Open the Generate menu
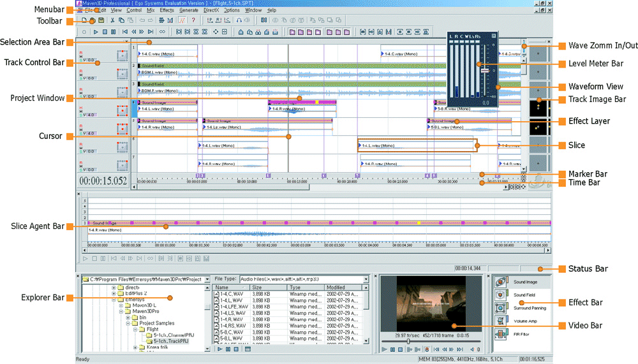The height and width of the screenshot is (364, 638). point(189,10)
